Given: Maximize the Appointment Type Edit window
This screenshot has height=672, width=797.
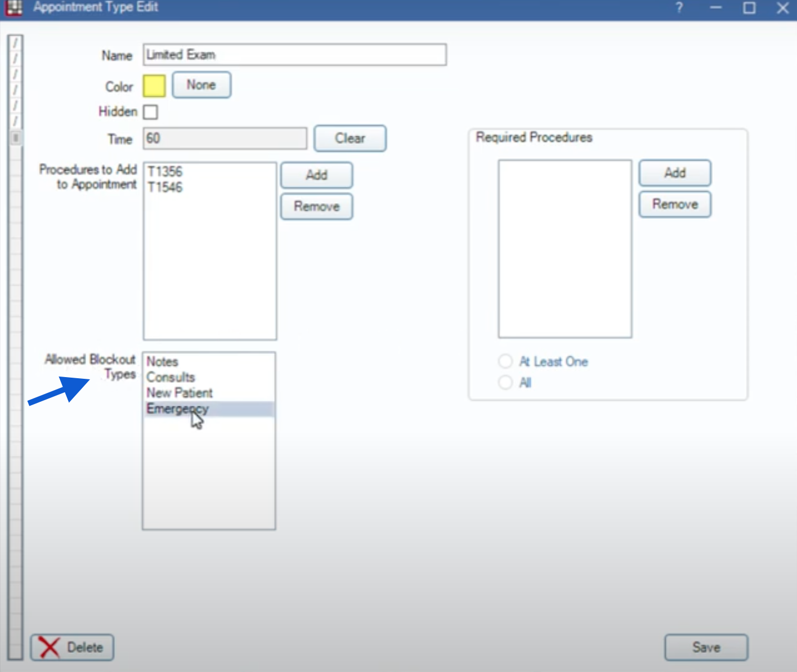Looking at the screenshot, I should click(x=749, y=8).
